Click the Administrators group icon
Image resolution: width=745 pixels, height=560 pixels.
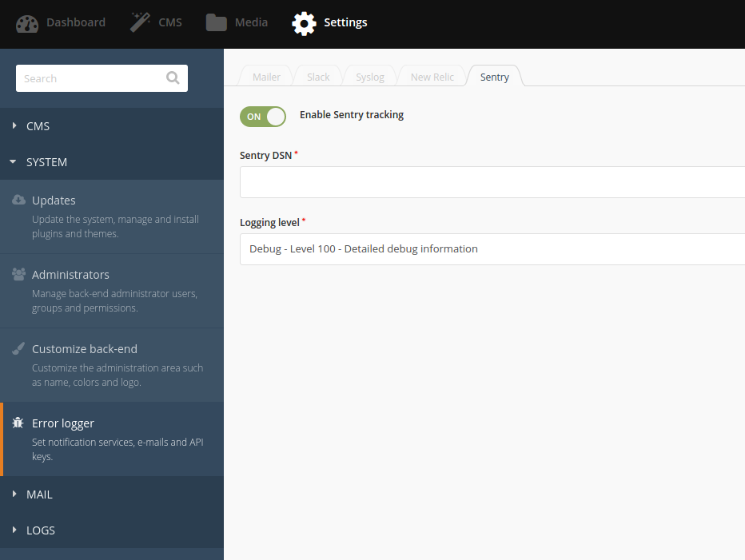click(x=18, y=274)
